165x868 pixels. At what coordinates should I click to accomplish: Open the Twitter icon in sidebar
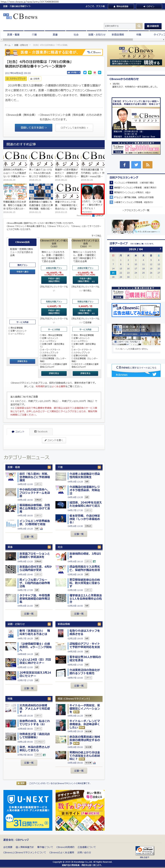136,164
